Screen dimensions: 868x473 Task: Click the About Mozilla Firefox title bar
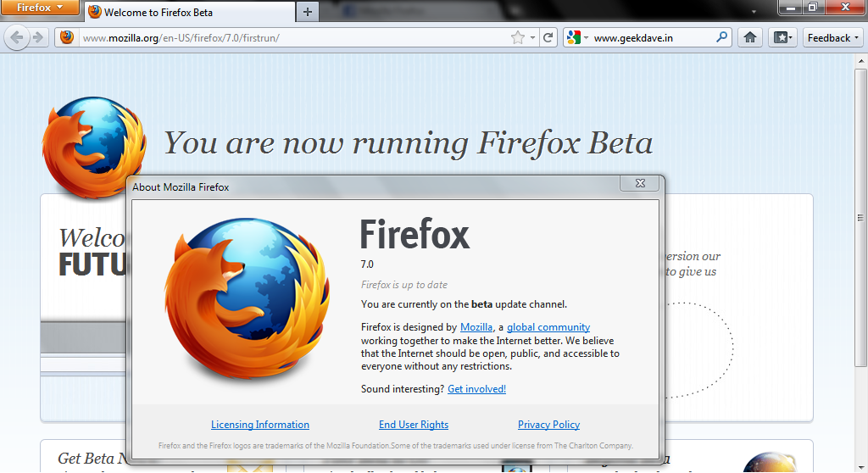pyautogui.click(x=374, y=187)
